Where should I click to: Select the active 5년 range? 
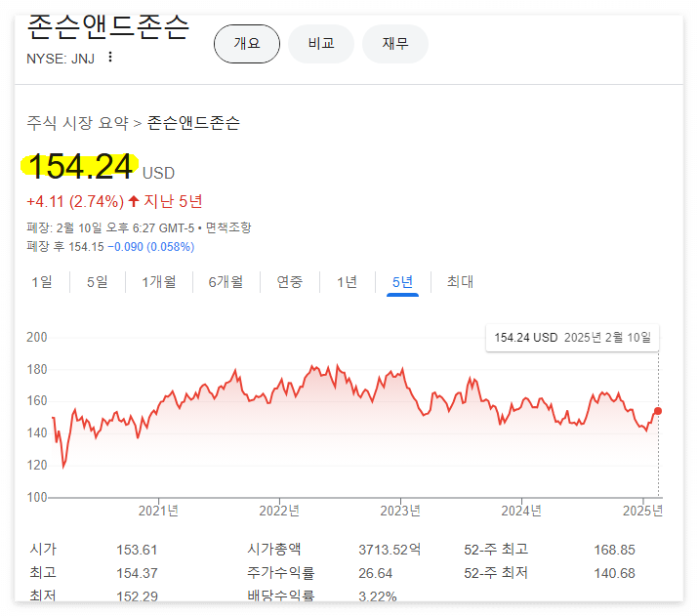(402, 282)
